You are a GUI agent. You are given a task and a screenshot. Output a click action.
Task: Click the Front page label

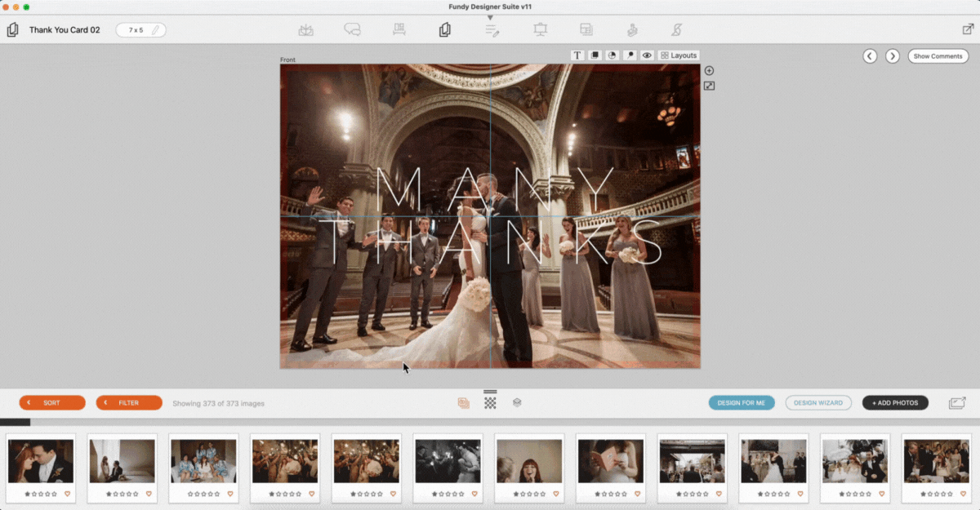tap(287, 60)
